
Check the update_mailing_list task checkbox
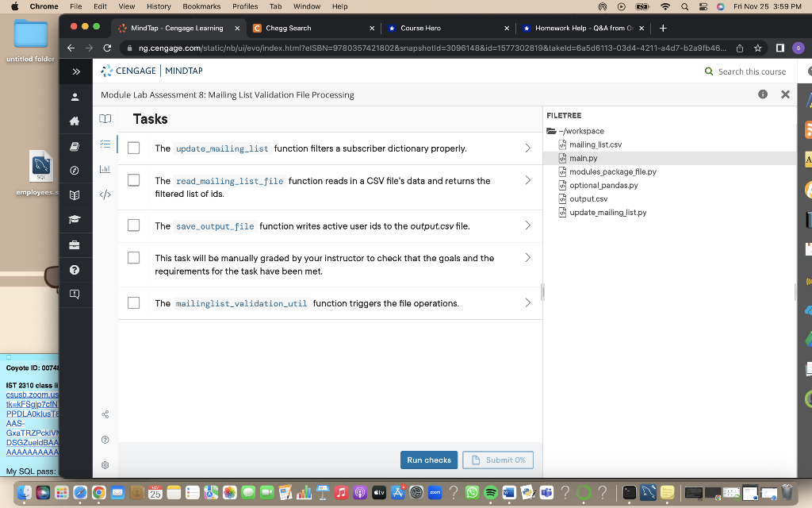coord(133,147)
